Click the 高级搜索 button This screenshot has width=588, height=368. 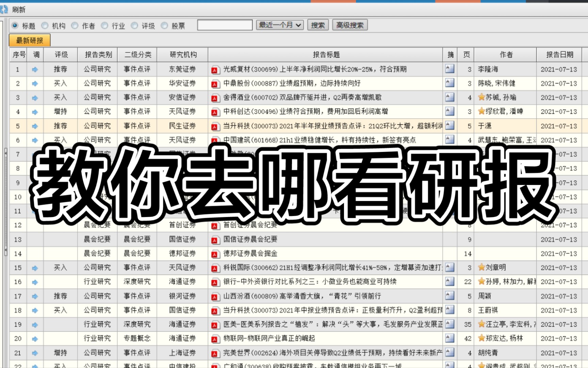[350, 25]
